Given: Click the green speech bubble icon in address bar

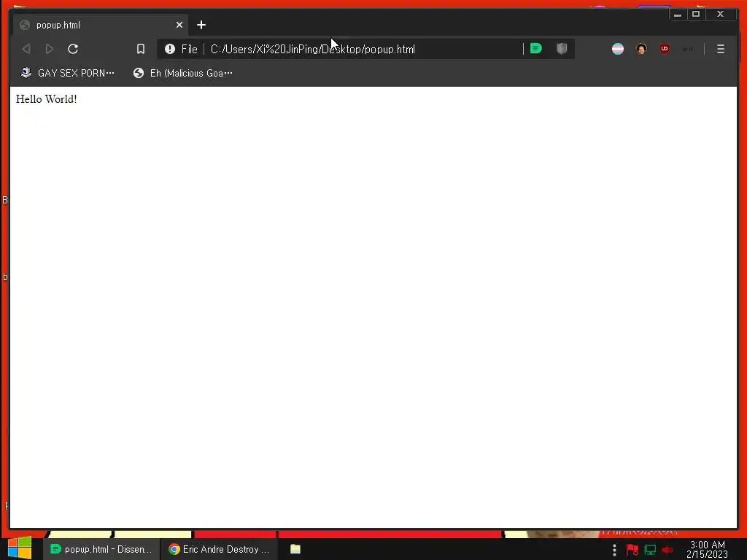Looking at the screenshot, I should click(x=536, y=49).
